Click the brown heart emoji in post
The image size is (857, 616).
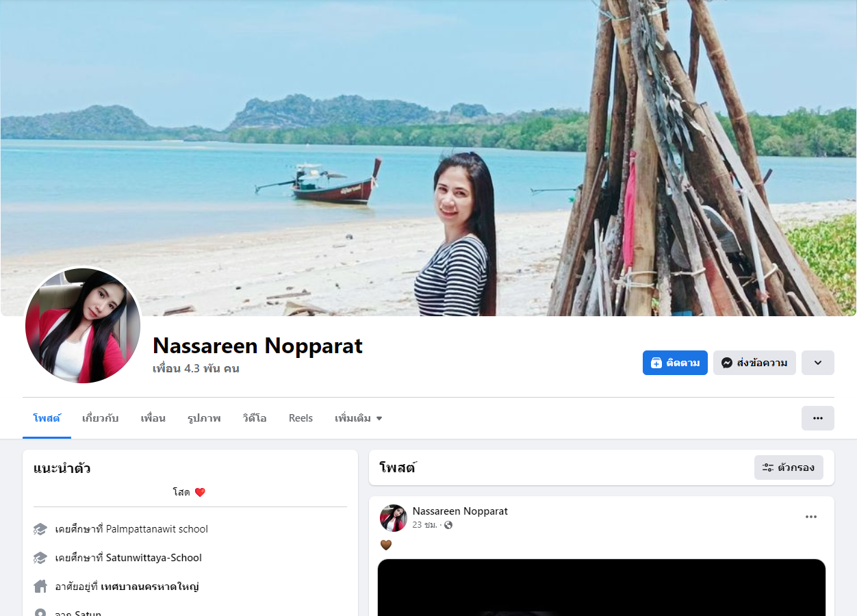point(386,545)
